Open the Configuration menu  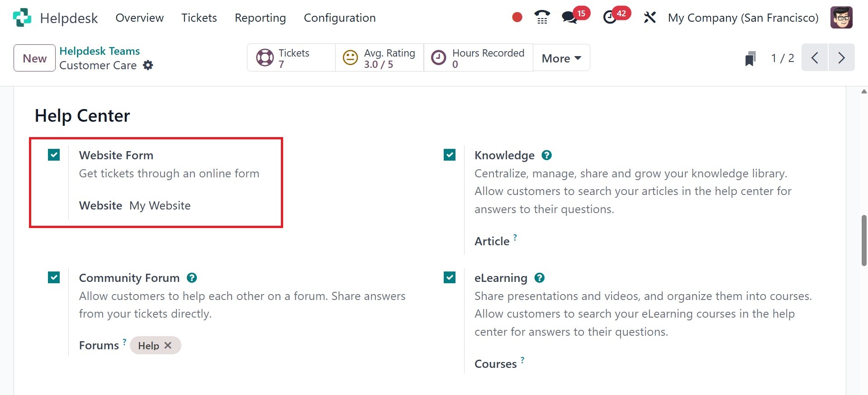(340, 18)
